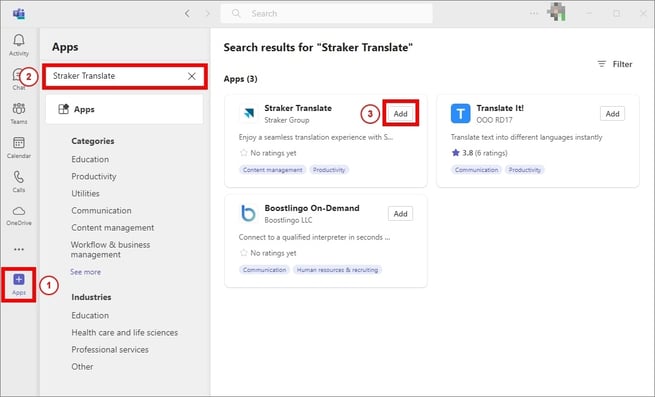Click Productivity tag on Translate It! card
The image size is (655, 397).
click(525, 170)
